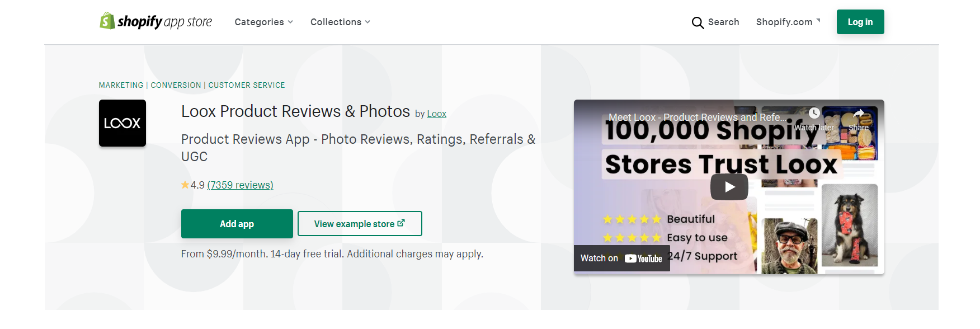Open the Marketing category link

pyautogui.click(x=121, y=85)
